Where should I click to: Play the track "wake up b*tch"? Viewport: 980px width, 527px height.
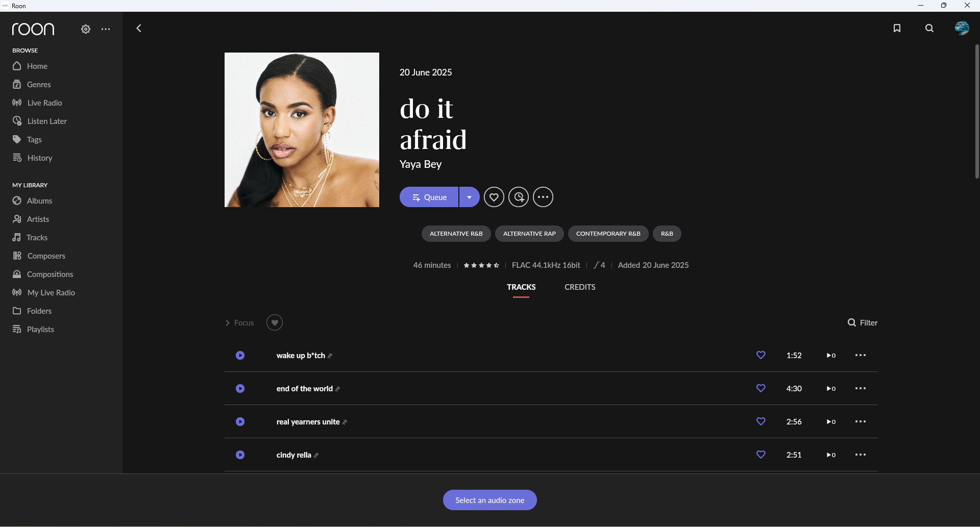(240, 356)
